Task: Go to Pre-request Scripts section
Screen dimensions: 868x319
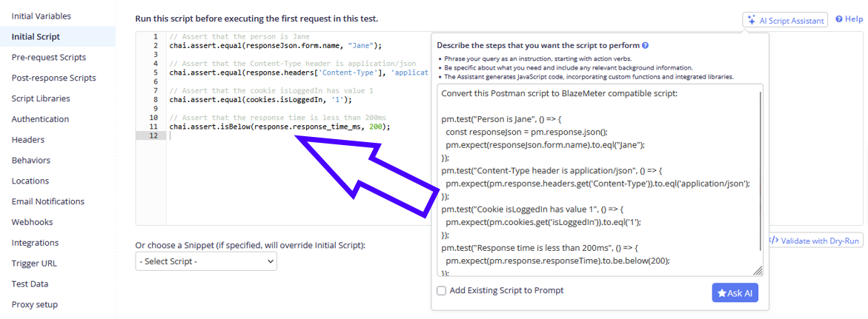Action: (49, 57)
